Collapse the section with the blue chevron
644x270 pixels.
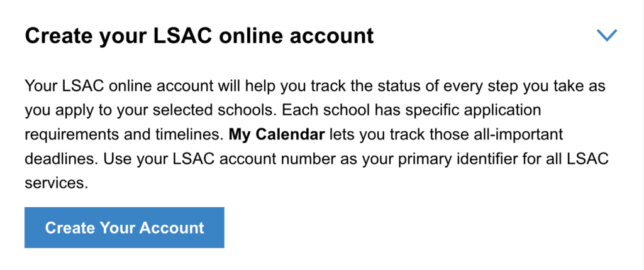(606, 36)
